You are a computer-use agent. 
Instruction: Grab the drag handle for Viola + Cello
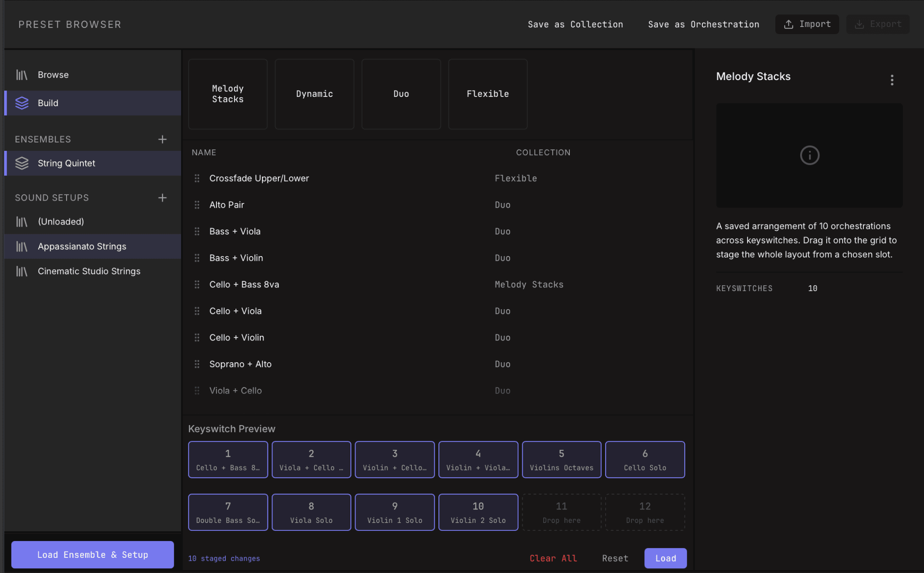point(197,391)
